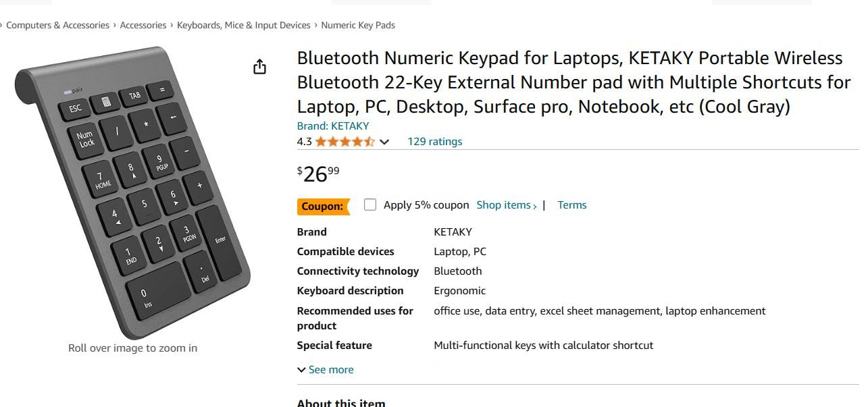Expand the ratings breakdown chevron
Image resolution: width=868 pixels, height=407 pixels.
pos(384,142)
